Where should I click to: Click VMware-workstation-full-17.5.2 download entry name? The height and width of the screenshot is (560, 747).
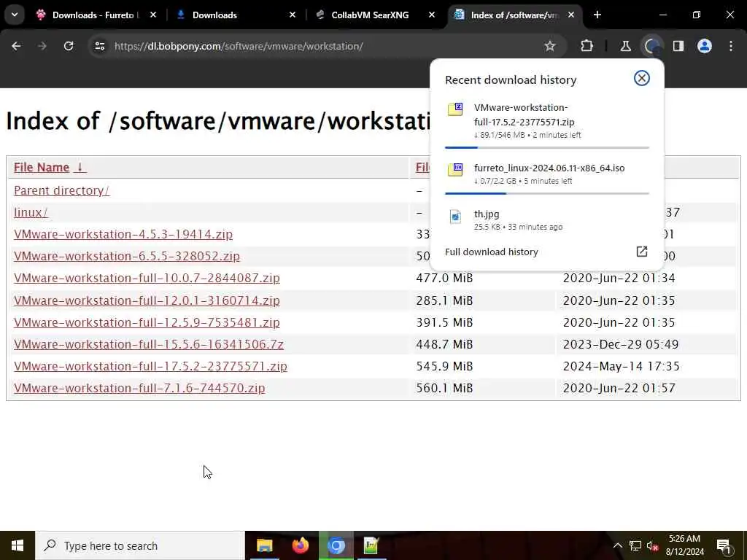(x=524, y=114)
